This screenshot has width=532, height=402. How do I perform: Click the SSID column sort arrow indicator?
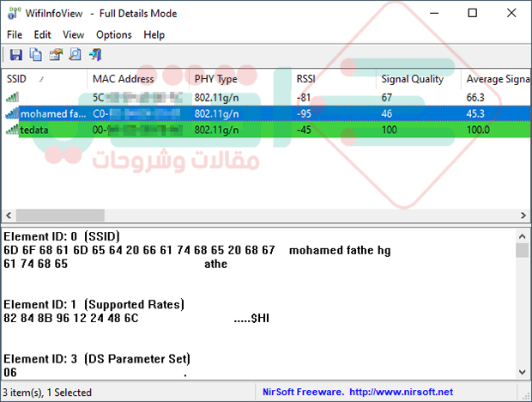click(x=41, y=79)
